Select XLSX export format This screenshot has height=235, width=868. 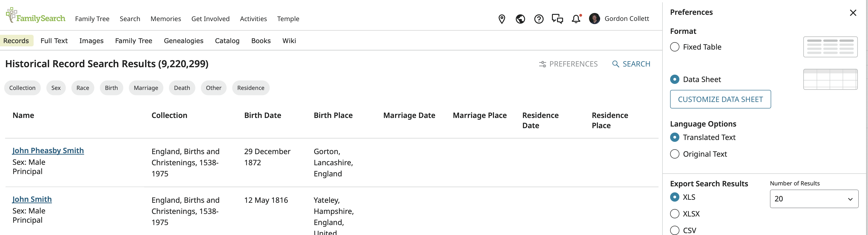point(675,214)
